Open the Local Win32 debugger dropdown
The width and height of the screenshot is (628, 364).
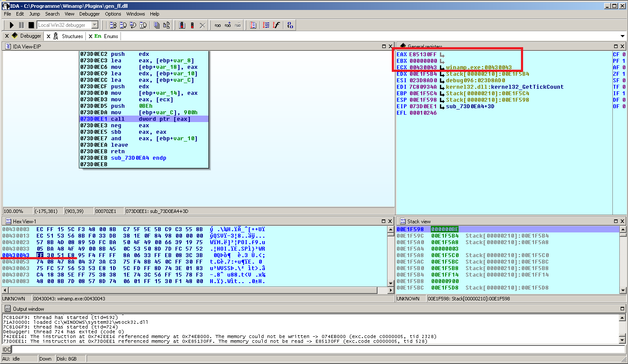point(95,25)
